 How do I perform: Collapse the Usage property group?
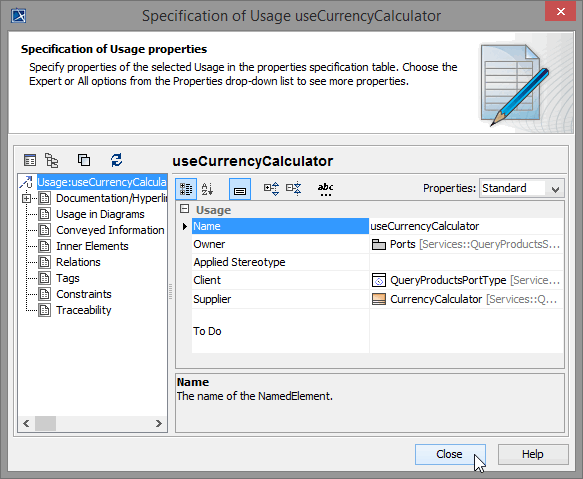[184, 209]
